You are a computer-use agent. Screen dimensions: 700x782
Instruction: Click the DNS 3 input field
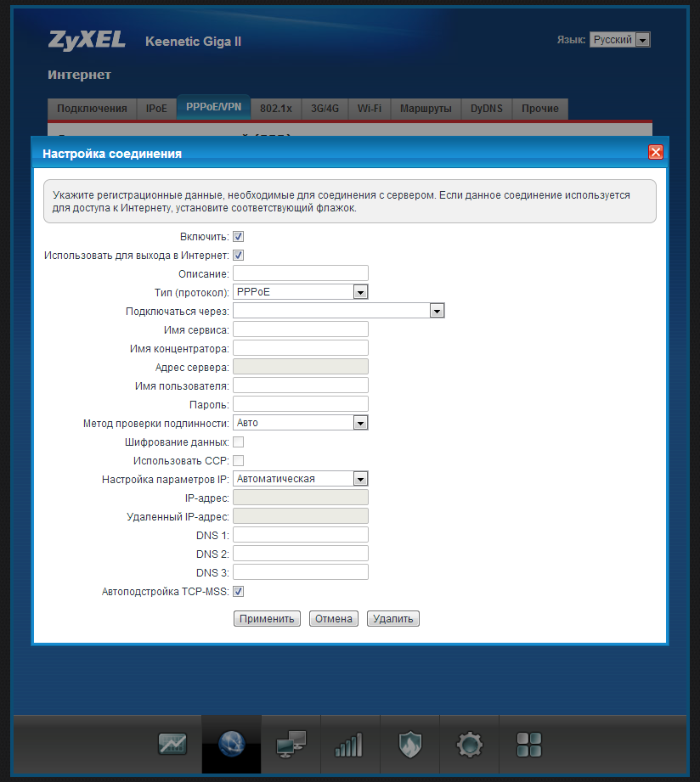tap(301, 572)
